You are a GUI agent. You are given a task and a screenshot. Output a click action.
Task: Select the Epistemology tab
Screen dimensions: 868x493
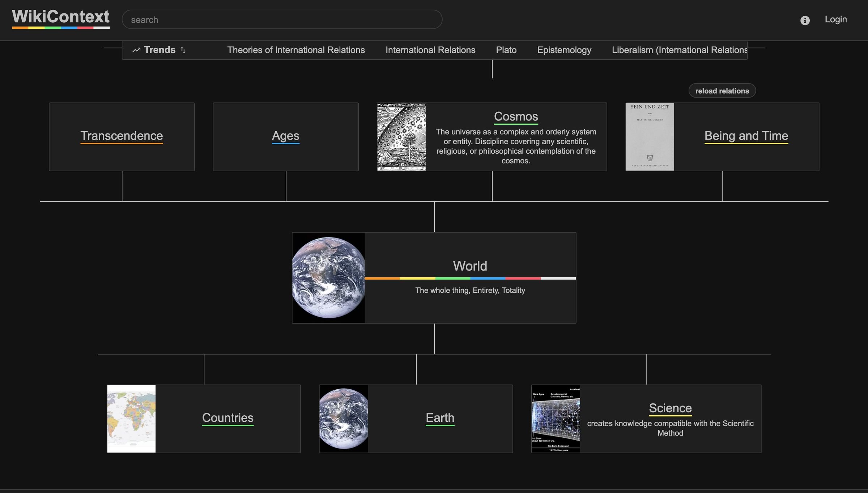pyautogui.click(x=564, y=50)
